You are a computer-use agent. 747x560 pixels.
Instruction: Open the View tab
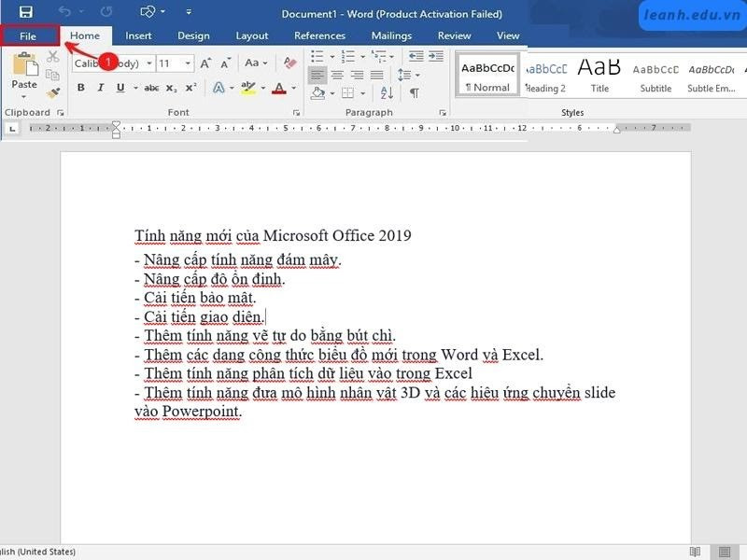pos(508,35)
